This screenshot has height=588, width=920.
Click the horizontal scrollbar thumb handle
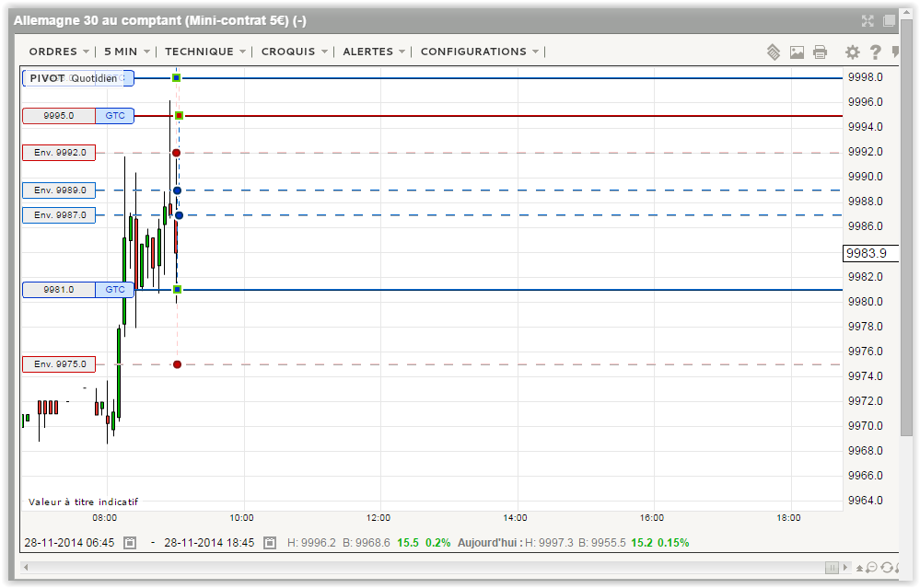832,567
